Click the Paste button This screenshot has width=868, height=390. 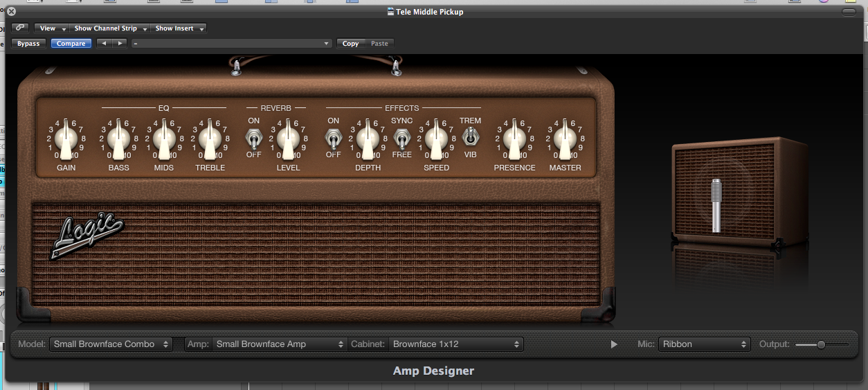379,44
